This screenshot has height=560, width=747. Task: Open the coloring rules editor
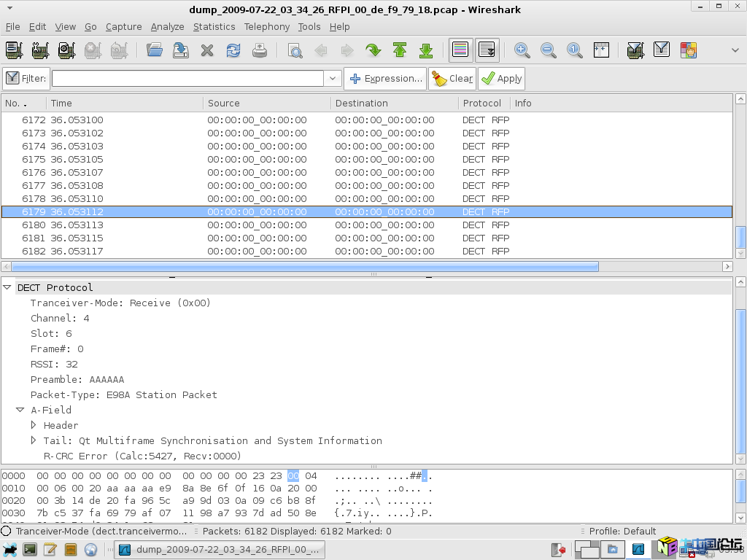pyautogui.click(x=688, y=50)
